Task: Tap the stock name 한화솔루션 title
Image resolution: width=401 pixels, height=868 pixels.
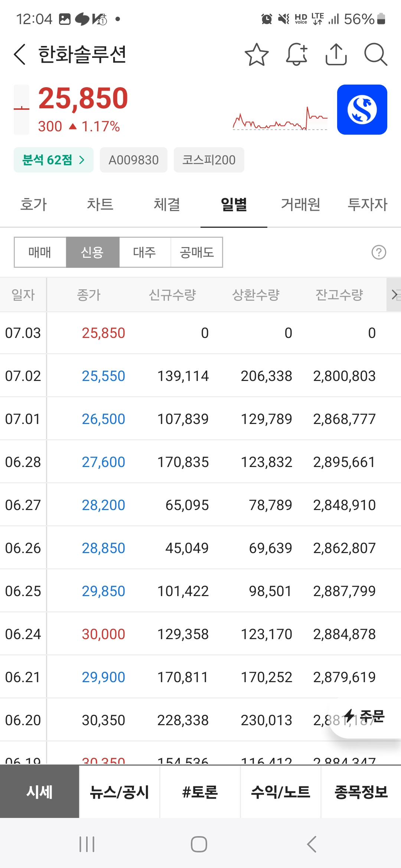Action: pos(82,54)
